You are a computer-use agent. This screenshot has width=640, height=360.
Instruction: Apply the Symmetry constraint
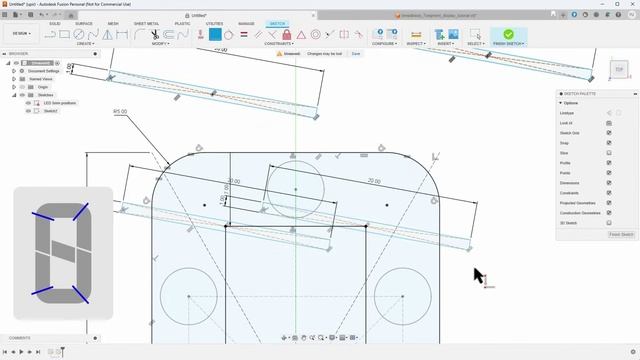(x=344, y=35)
